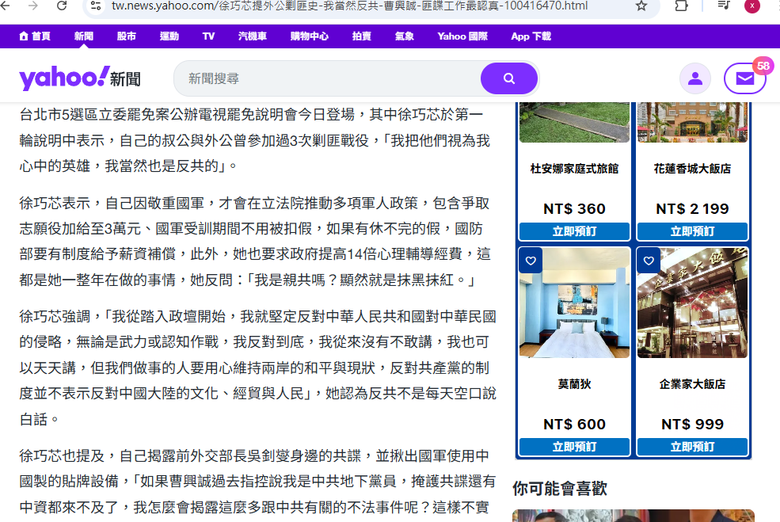The width and height of the screenshot is (780, 522).
Task: Open 購物中心 in the top navigation
Action: pos(309,36)
